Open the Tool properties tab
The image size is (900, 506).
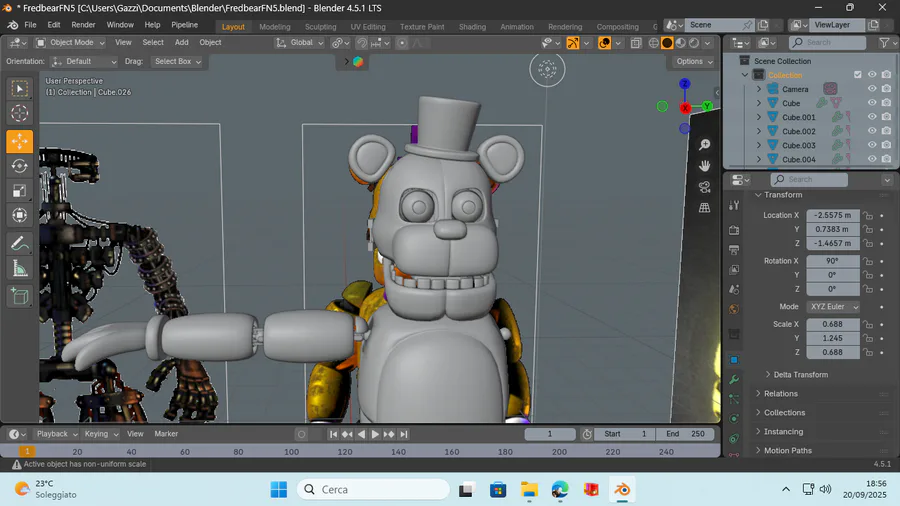[734, 205]
